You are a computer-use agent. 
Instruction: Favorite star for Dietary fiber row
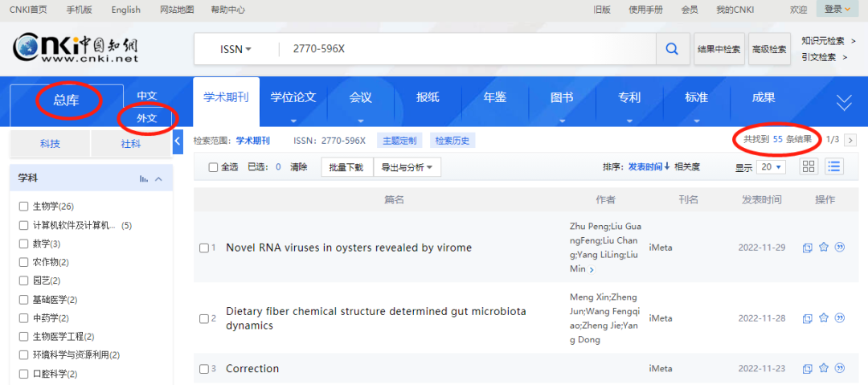tap(824, 318)
